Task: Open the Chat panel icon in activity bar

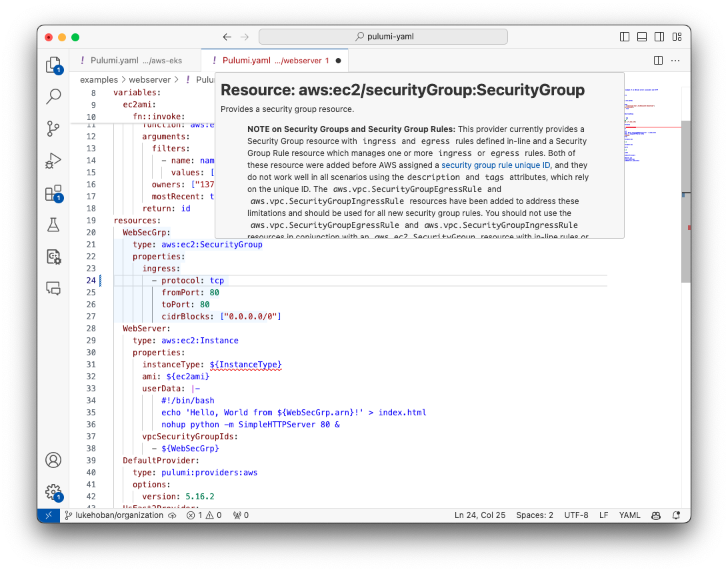Action: (53, 288)
